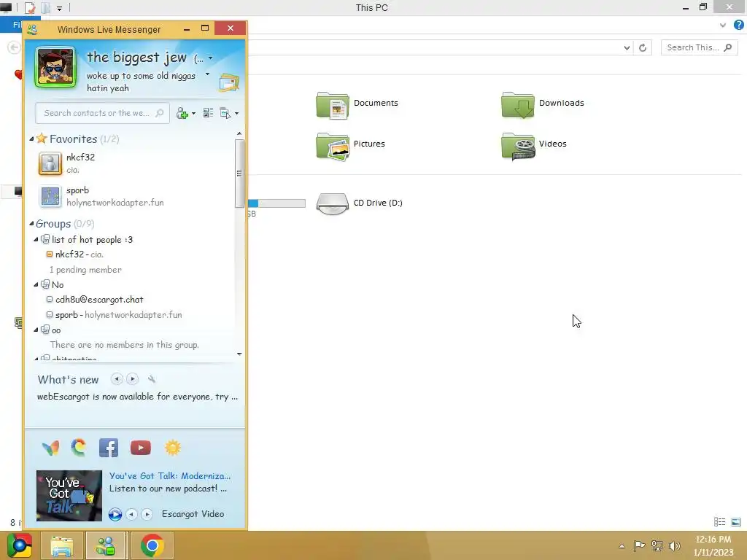Click the contact list scroll up arrow
747x560 pixels.
coord(239,134)
